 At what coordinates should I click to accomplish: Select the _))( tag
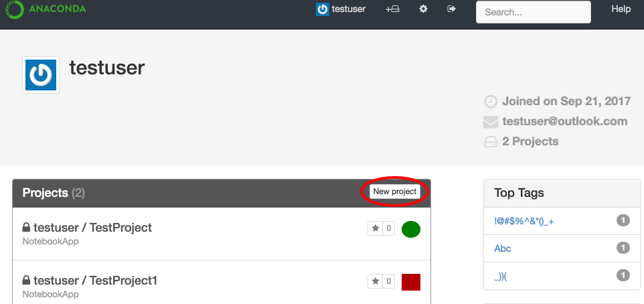click(501, 276)
